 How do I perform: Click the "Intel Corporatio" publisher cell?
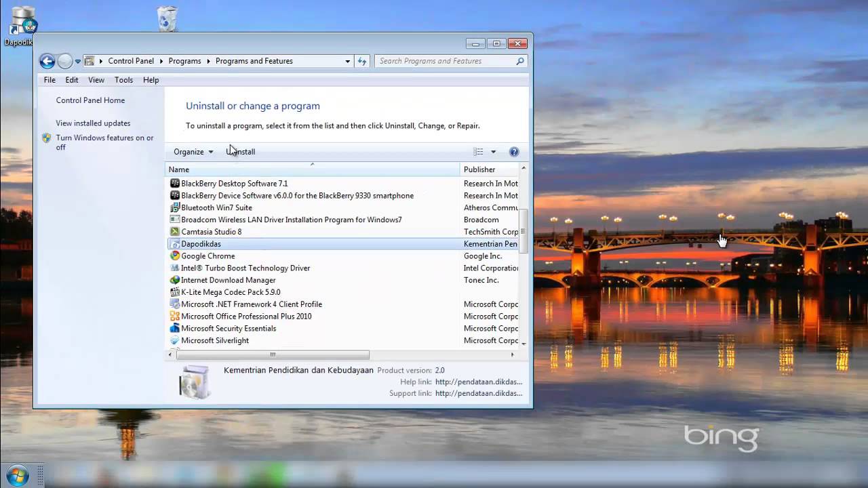[x=491, y=268]
